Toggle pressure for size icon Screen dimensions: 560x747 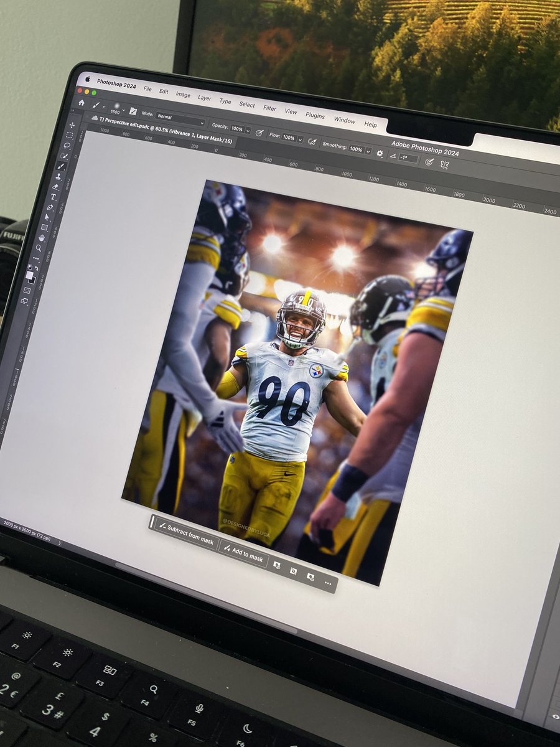429,162
